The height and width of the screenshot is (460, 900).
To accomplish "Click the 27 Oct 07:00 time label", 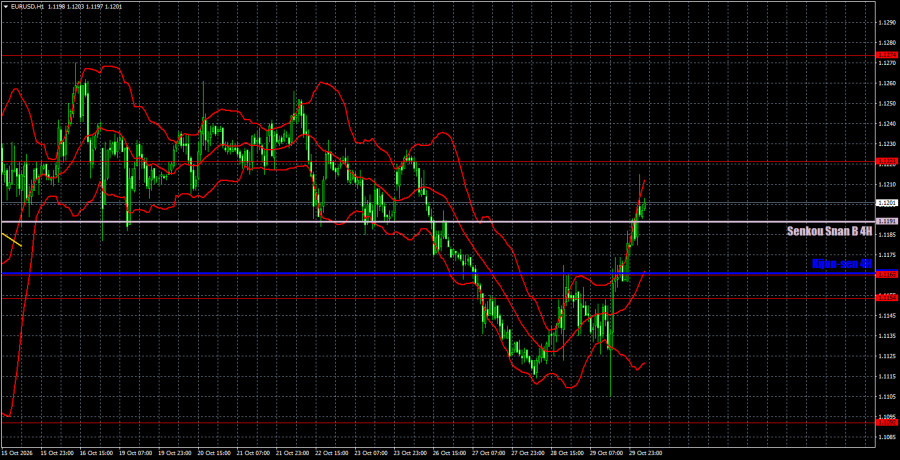I will (486, 453).
